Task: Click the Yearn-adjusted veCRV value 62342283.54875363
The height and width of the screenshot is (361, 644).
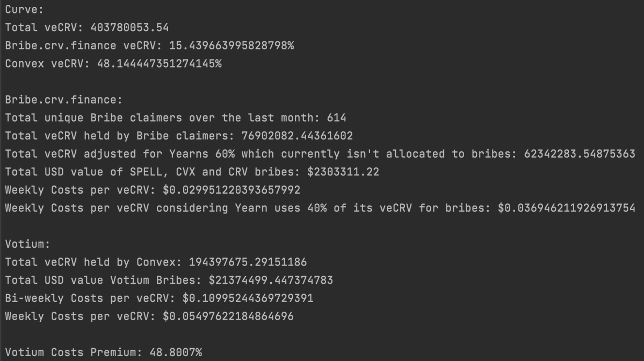Action: (x=573, y=154)
